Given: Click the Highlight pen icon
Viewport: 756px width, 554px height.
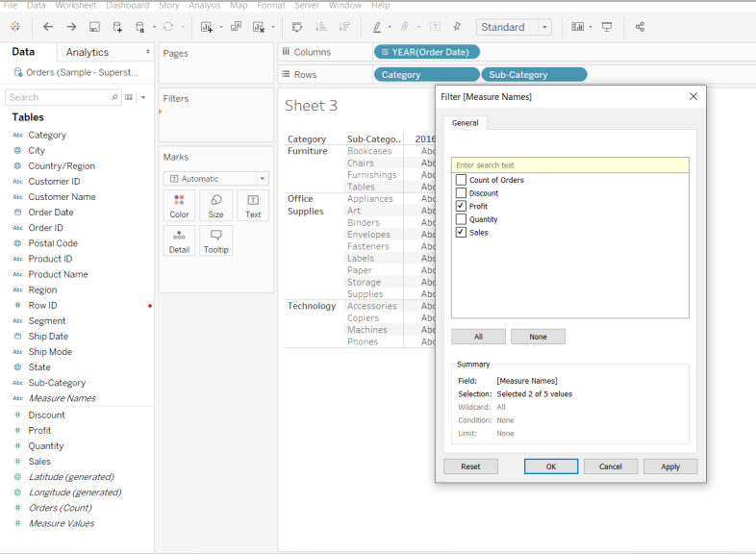Looking at the screenshot, I should tap(377, 27).
